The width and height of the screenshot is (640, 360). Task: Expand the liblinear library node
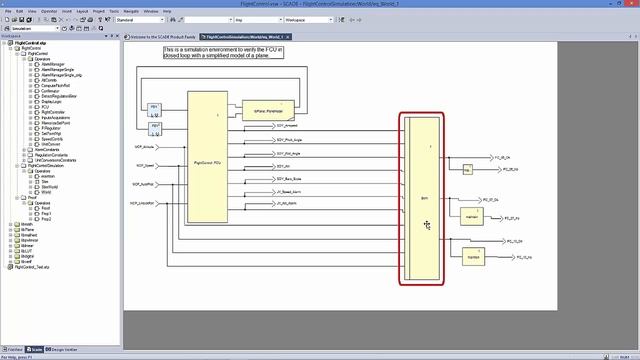(x=11, y=246)
